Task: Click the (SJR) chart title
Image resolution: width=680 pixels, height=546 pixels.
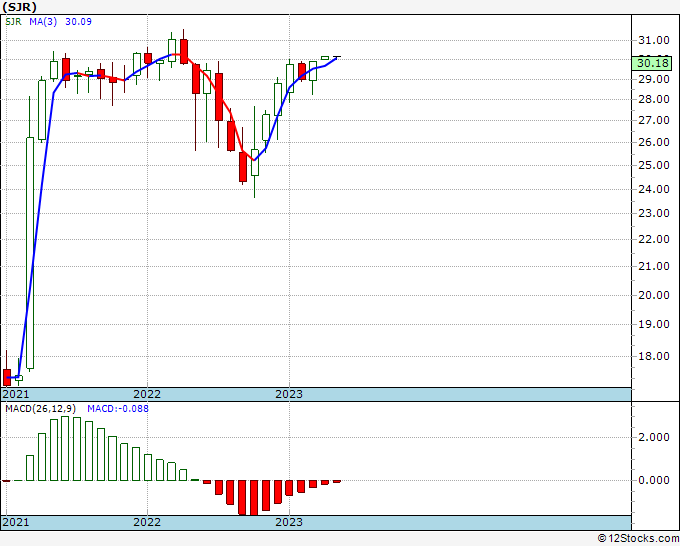Action: click(20, 7)
